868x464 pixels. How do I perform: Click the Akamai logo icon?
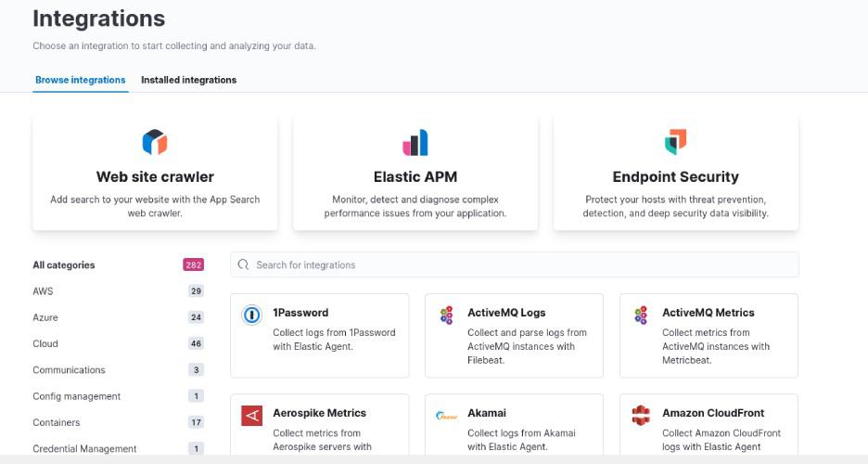click(446, 415)
